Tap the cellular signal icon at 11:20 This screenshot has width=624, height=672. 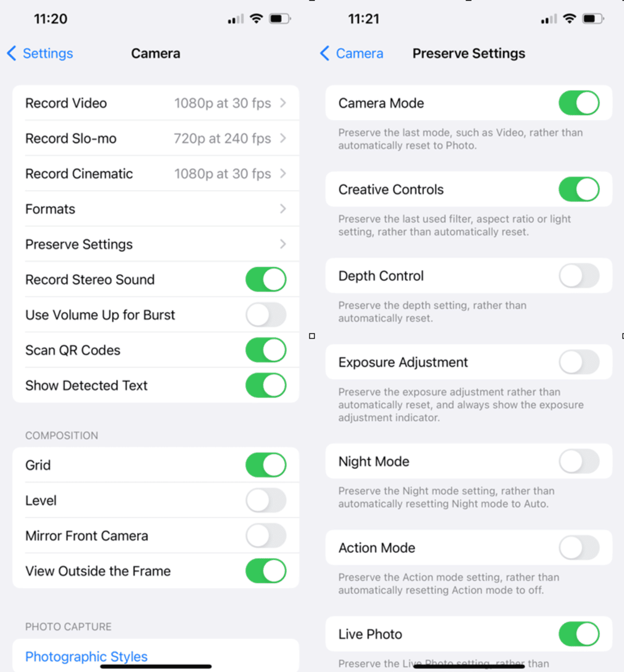click(236, 19)
